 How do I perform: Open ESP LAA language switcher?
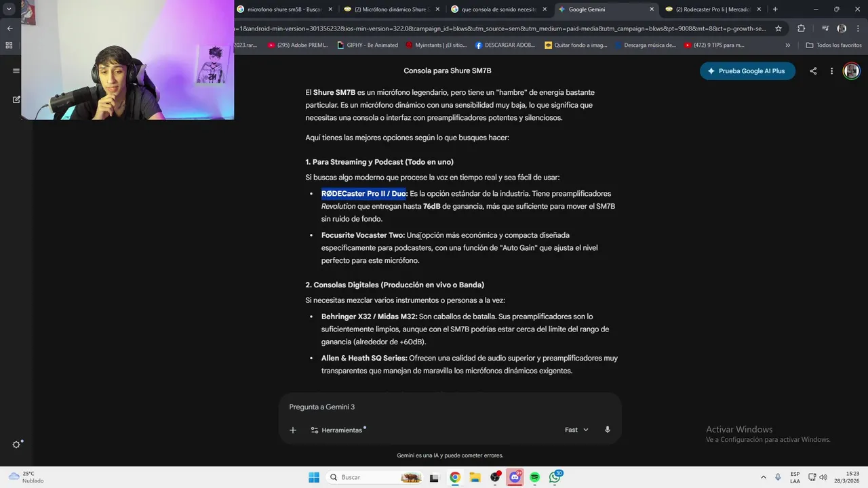click(795, 477)
